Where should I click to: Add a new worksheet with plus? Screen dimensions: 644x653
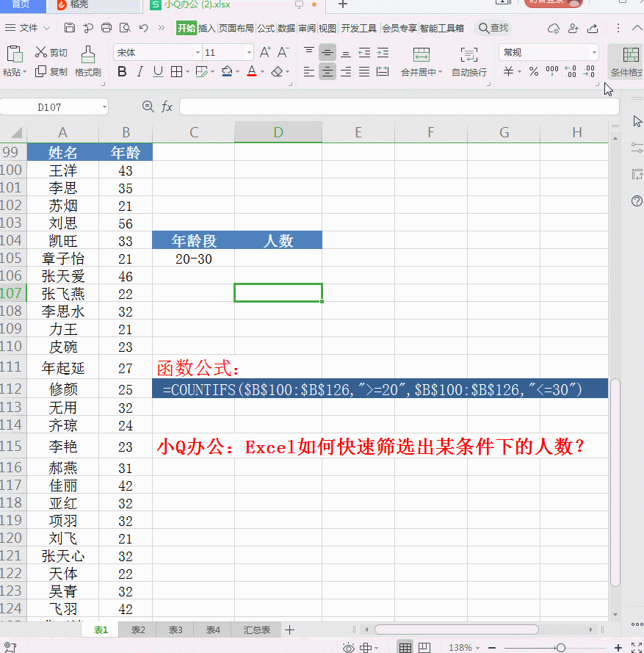coord(290,629)
